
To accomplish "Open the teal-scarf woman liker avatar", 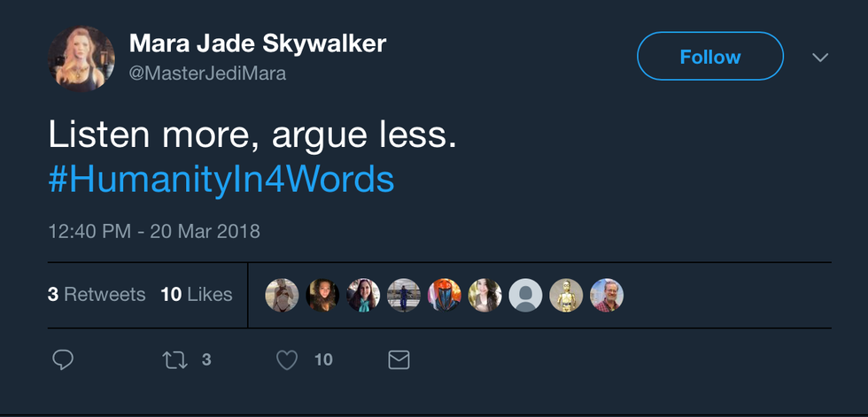I will 363,295.
